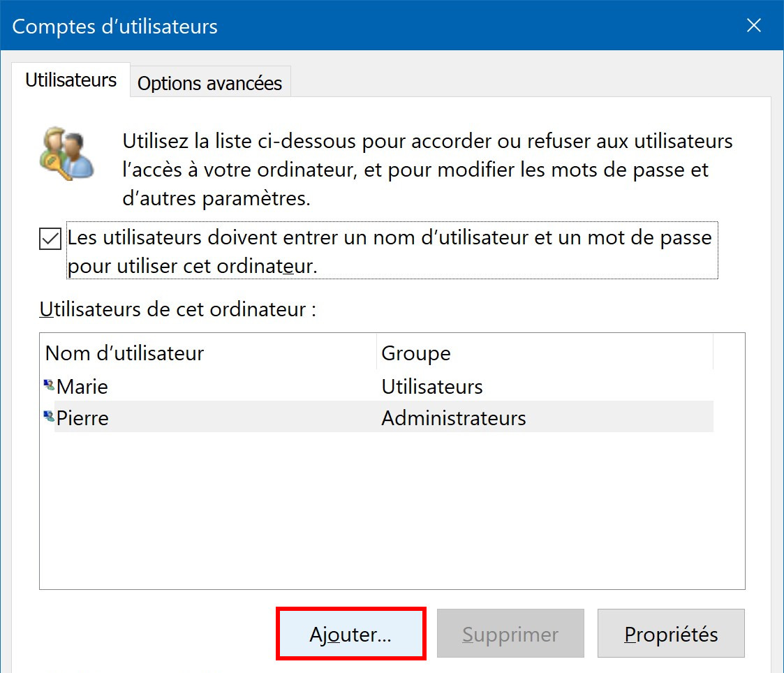
Task: Switch to the Options avancées tab
Action: coord(210,82)
